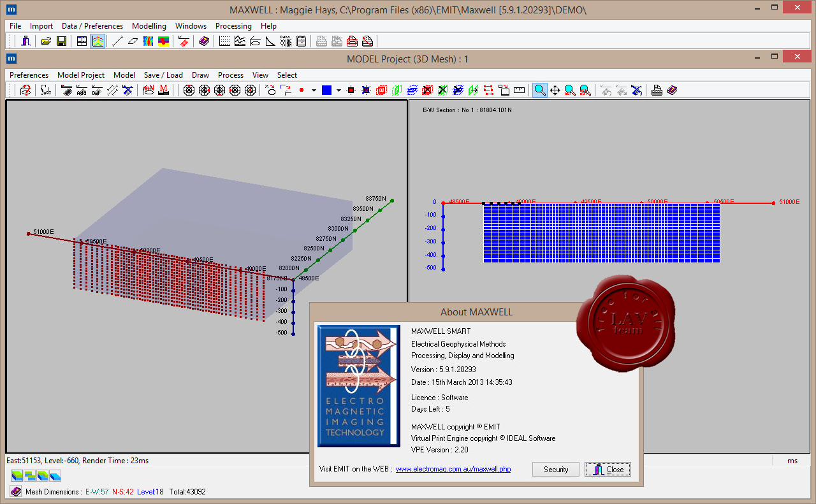Toggle the first 3D block view button
The height and width of the screenshot is (504, 816).
(17, 475)
